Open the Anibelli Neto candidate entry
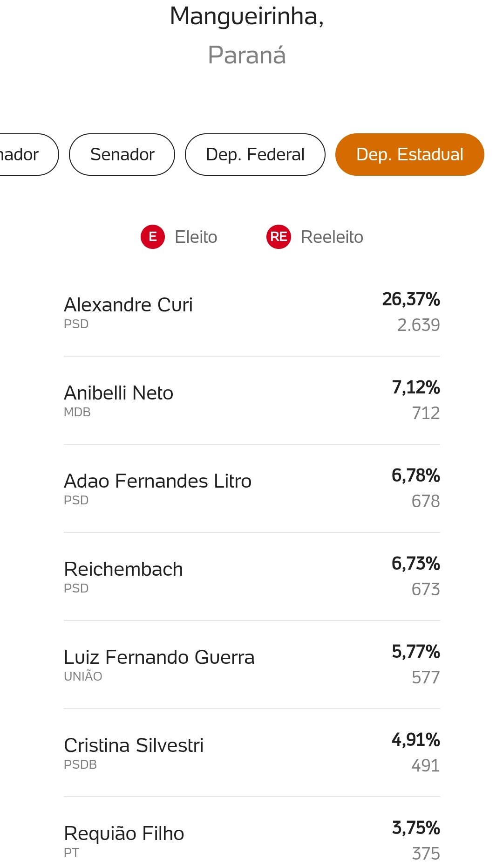 click(x=252, y=400)
